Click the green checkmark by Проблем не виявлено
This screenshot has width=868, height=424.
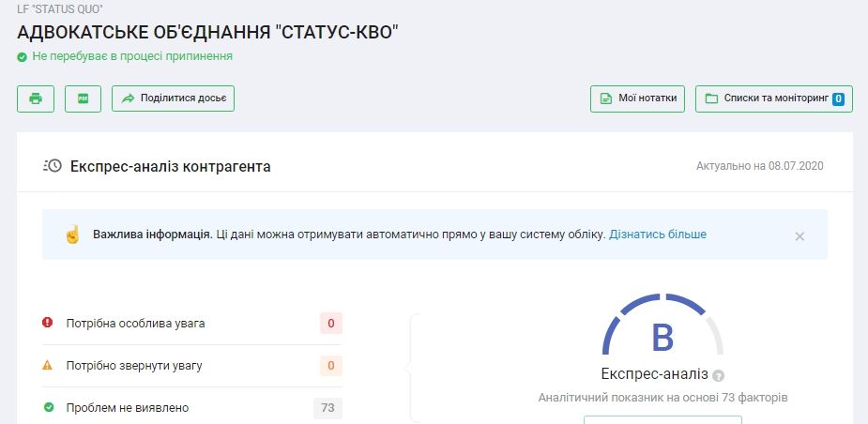[x=49, y=407]
